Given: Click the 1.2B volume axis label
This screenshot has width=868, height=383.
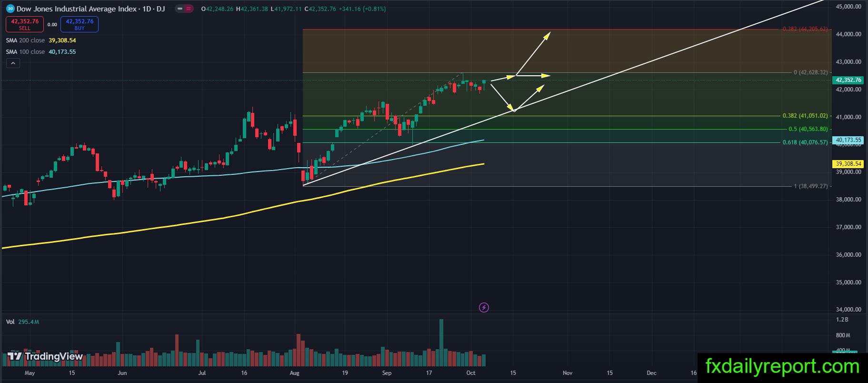Looking at the screenshot, I should point(842,320).
